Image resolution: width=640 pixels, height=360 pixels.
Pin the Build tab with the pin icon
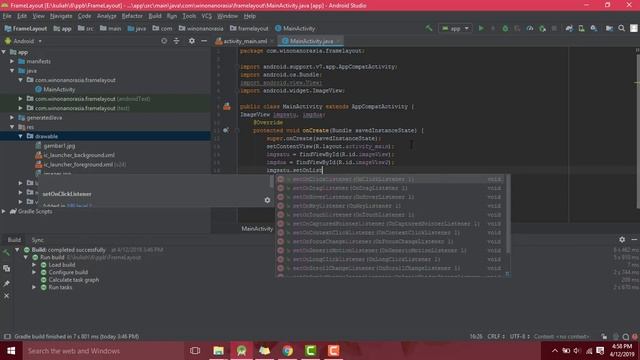[6, 283]
